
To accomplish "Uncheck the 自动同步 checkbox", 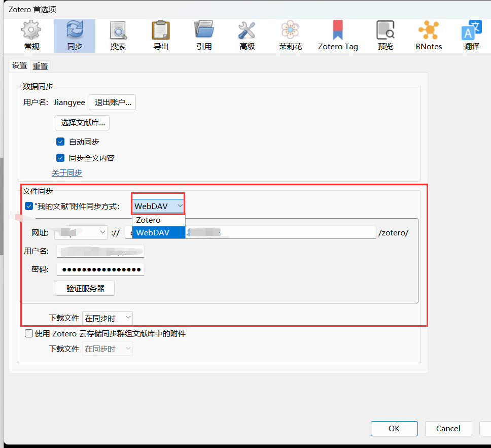I will point(60,142).
